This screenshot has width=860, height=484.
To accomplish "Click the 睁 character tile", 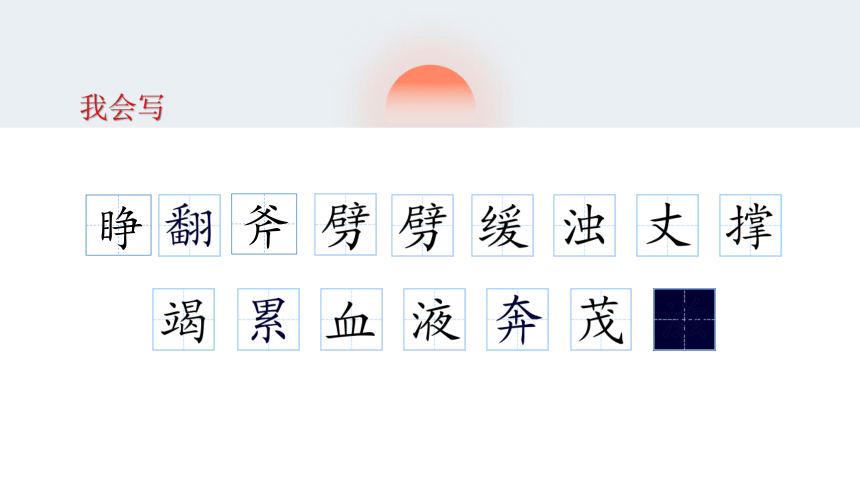I will (118, 225).
